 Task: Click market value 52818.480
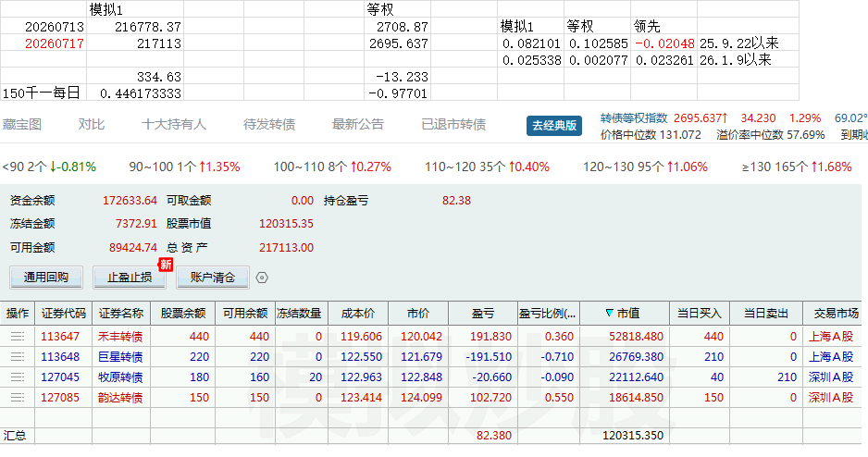636,337
